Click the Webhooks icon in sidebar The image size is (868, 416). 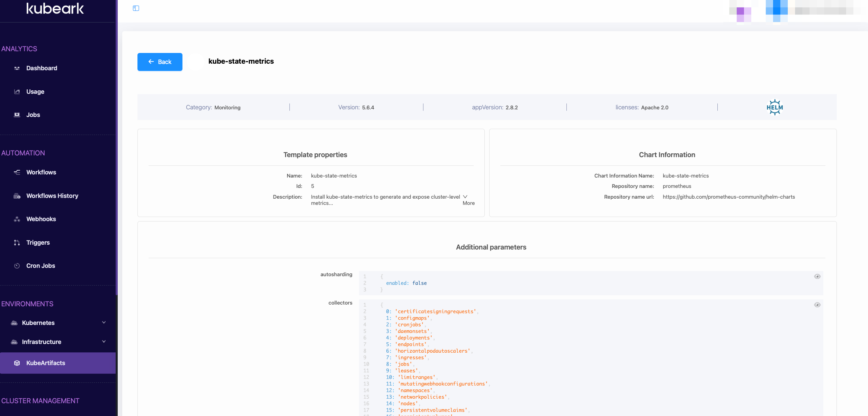pos(17,219)
